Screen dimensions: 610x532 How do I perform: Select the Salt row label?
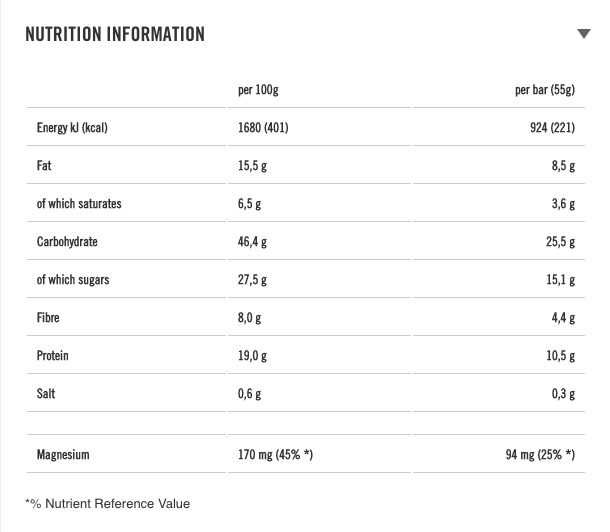[46, 394]
